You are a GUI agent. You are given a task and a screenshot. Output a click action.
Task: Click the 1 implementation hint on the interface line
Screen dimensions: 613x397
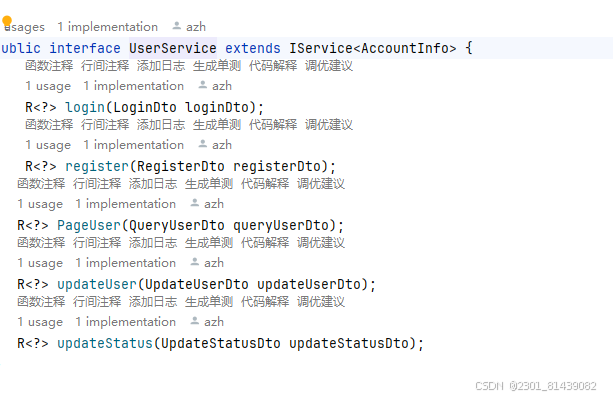tap(108, 27)
